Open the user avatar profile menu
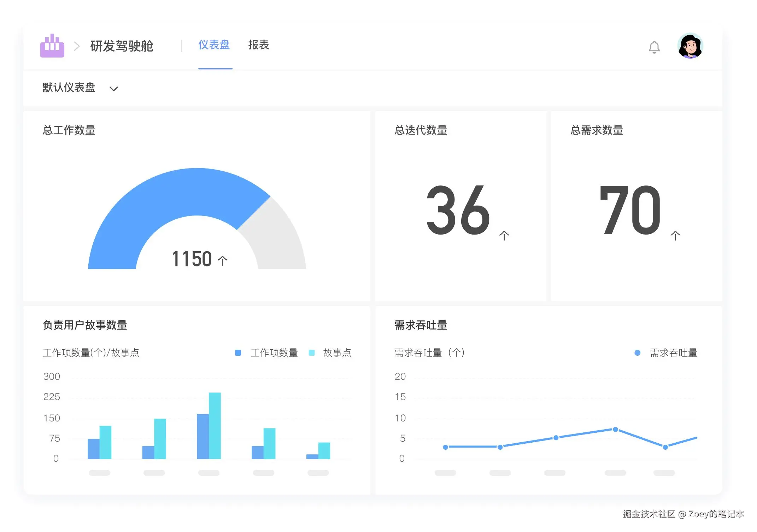Screen dimensions: 757x532 (x=690, y=46)
